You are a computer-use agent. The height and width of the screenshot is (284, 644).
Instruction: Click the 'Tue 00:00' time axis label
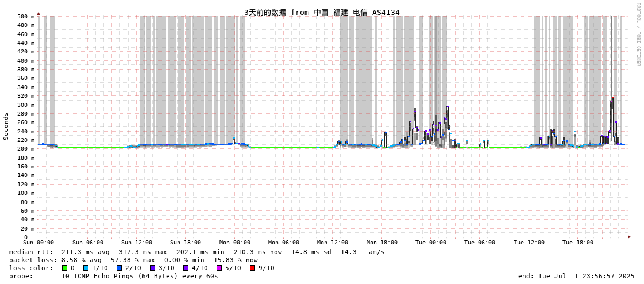pyautogui.click(x=431, y=243)
